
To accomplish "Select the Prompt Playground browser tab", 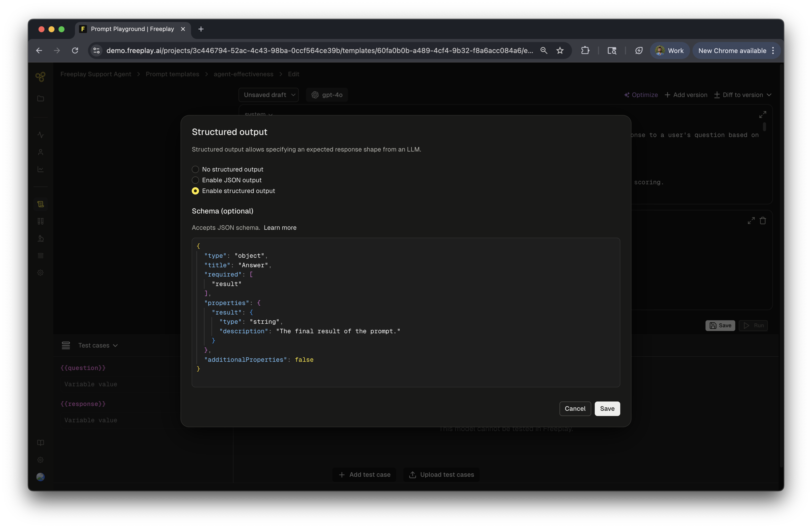I will pyautogui.click(x=132, y=29).
